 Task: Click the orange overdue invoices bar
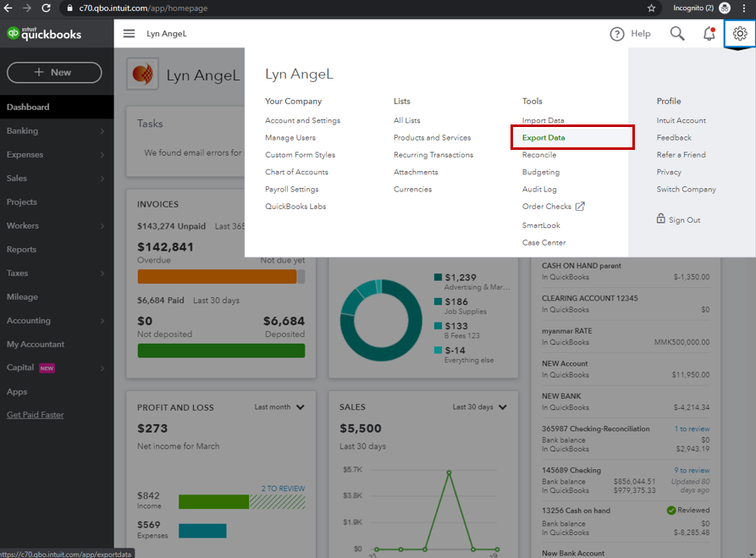pyautogui.click(x=217, y=276)
